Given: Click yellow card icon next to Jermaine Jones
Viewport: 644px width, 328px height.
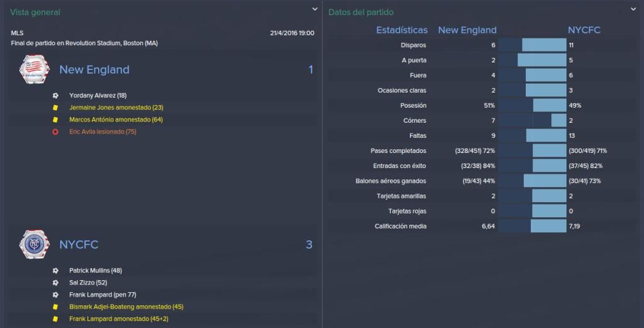Looking at the screenshot, I should [x=55, y=108].
